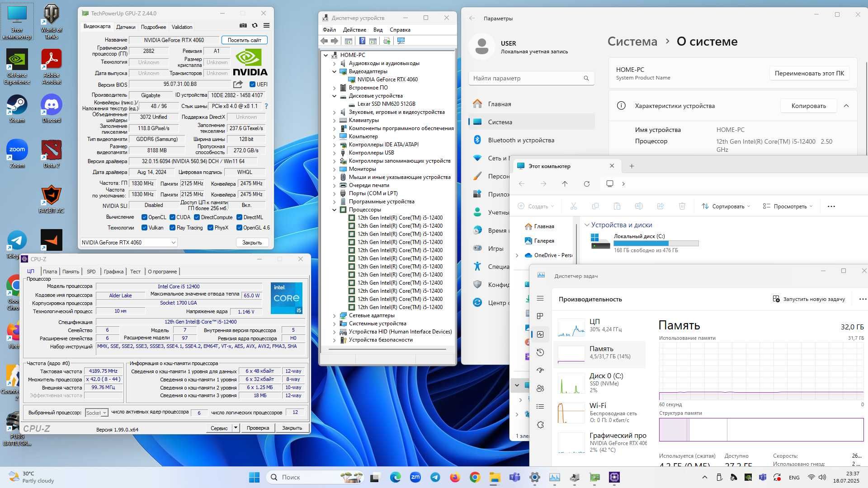Open GPU-Z hamburger menu icon
Viewport: 868px width, 488px height.
click(x=267, y=26)
